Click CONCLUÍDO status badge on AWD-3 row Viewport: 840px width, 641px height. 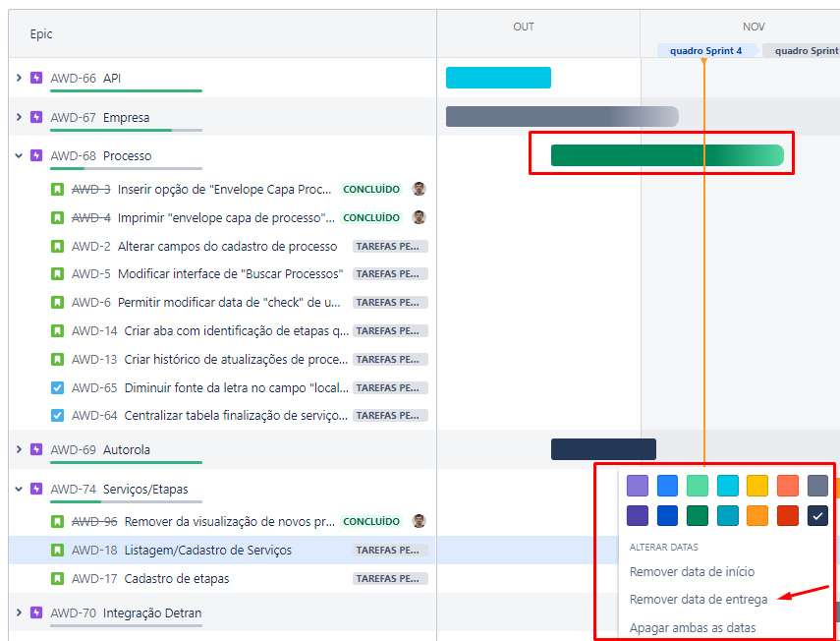371,189
